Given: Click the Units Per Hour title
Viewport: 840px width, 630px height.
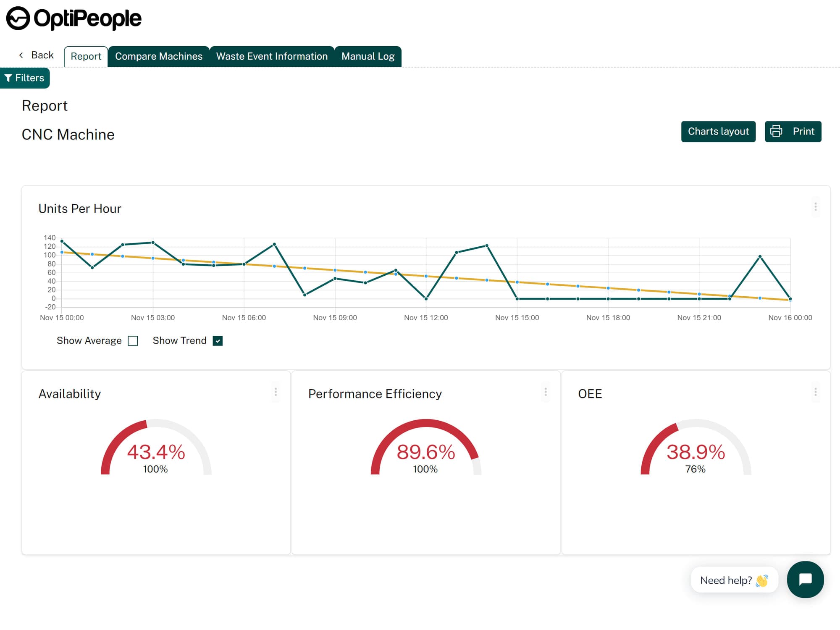Looking at the screenshot, I should click(x=80, y=208).
